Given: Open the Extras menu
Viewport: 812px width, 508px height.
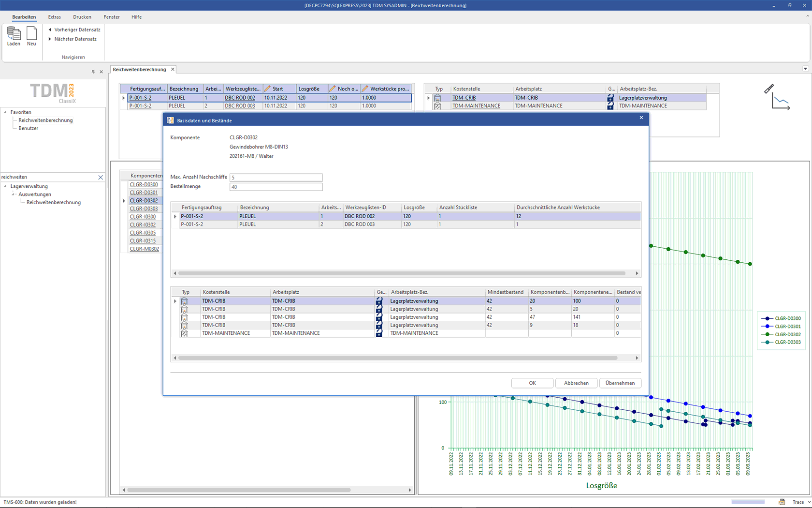Looking at the screenshot, I should 55,17.
